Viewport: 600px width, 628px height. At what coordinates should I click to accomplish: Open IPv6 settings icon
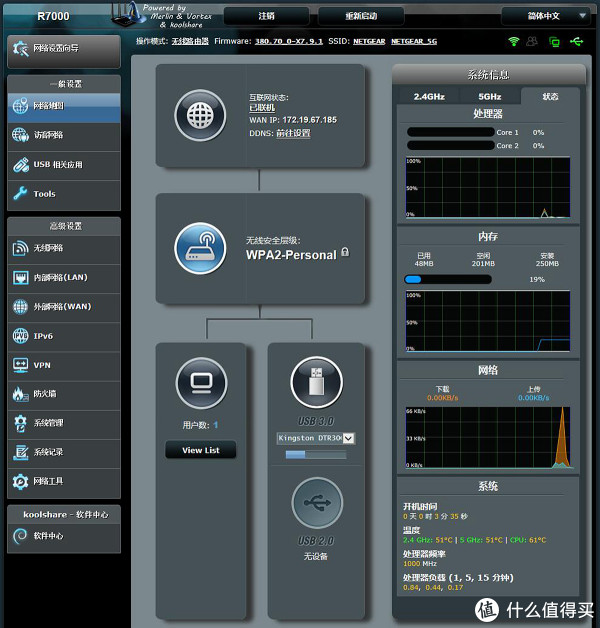(20, 336)
